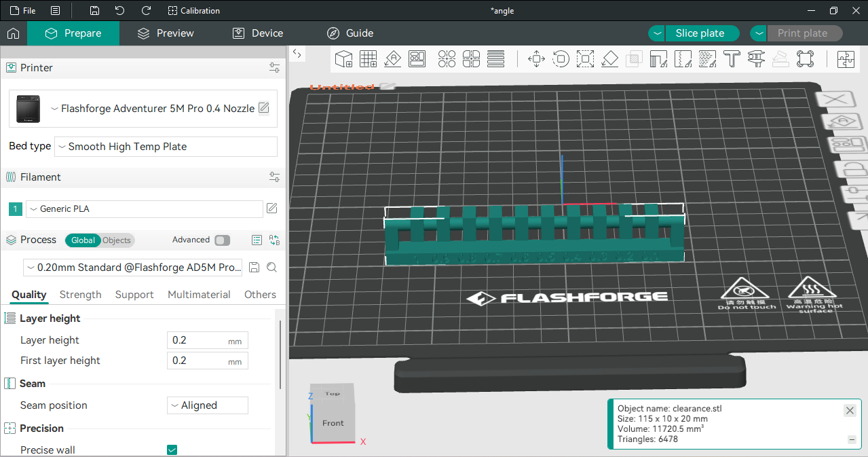Click the plate-side arrange icon
The width and height of the screenshot is (868, 457).
pyautogui.click(x=848, y=145)
